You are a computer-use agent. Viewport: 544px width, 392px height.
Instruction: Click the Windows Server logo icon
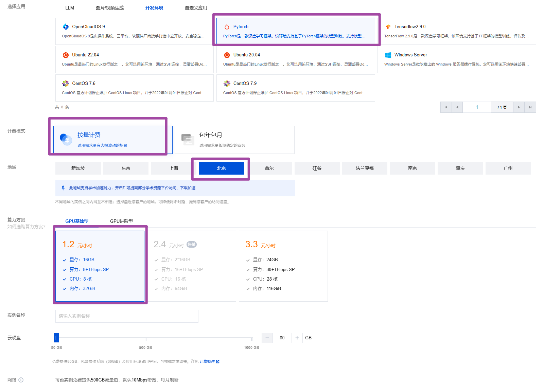click(x=388, y=55)
